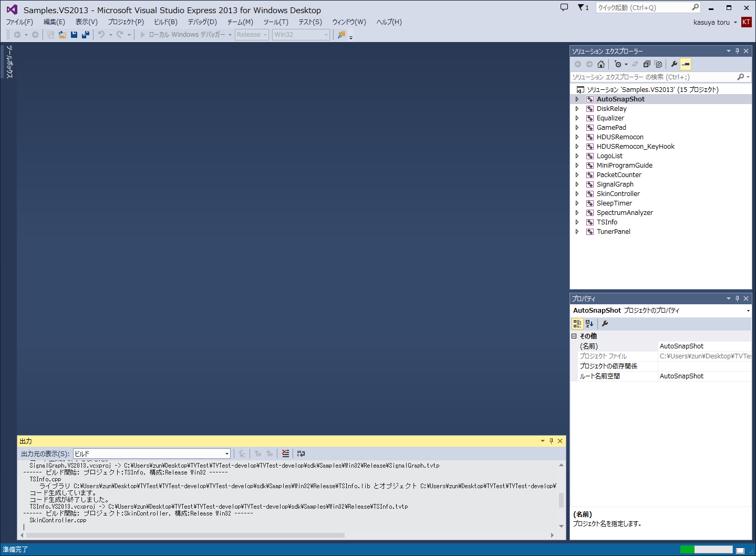This screenshot has height=556, width=756.
Task: Click the wrench Properties icon in Solution Explorer
Action: (674, 64)
